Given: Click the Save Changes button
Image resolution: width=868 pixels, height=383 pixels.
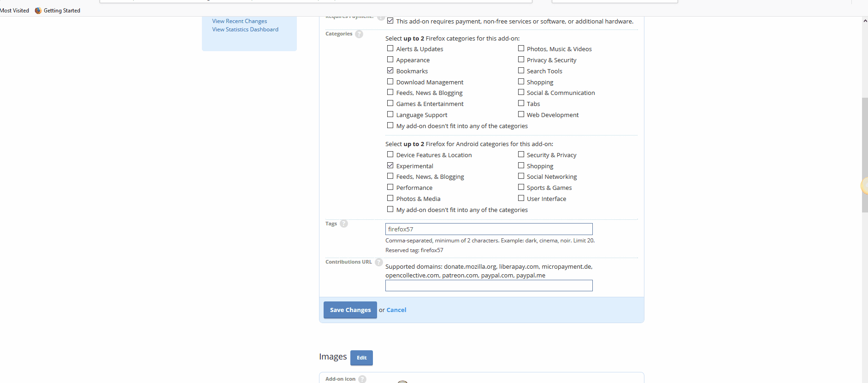Looking at the screenshot, I should tap(350, 310).
